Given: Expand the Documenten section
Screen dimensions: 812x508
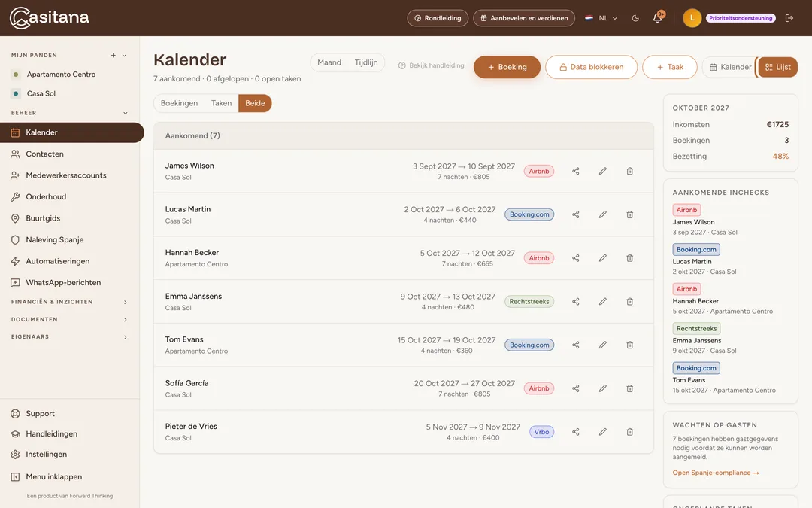Looking at the screenshot, I should click(x=69, y=319).
